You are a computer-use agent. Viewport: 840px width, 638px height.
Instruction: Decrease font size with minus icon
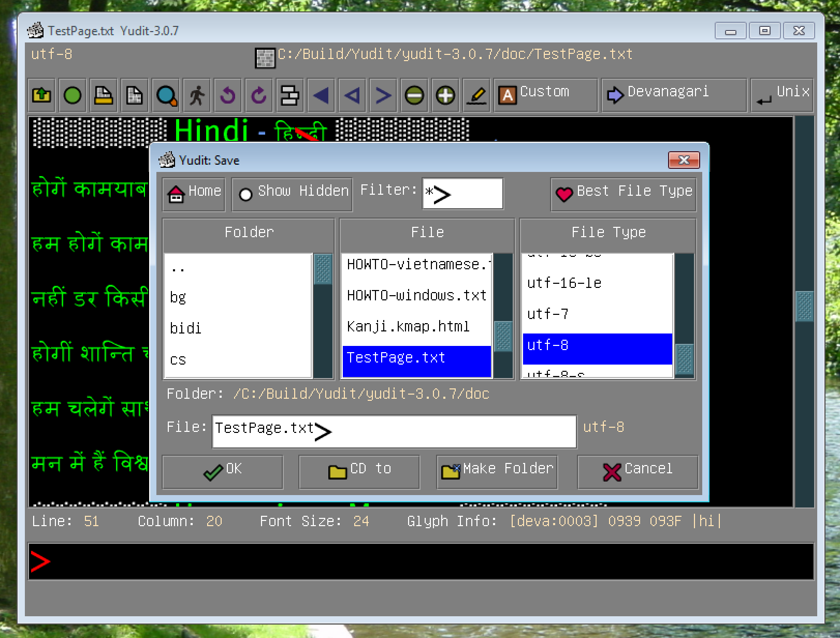414,95
